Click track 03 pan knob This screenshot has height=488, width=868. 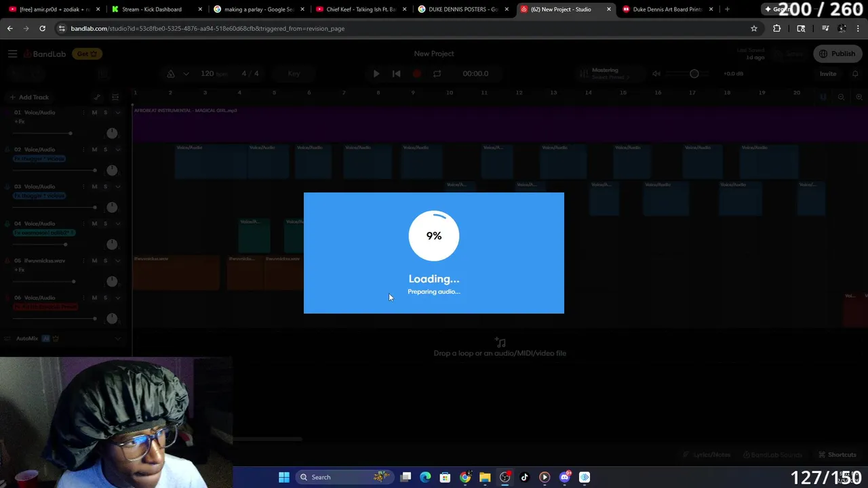(x=112, y=207)
